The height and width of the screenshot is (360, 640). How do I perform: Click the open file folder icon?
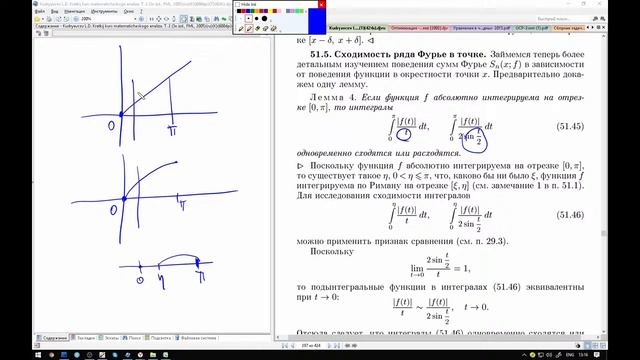click(37, 19)
